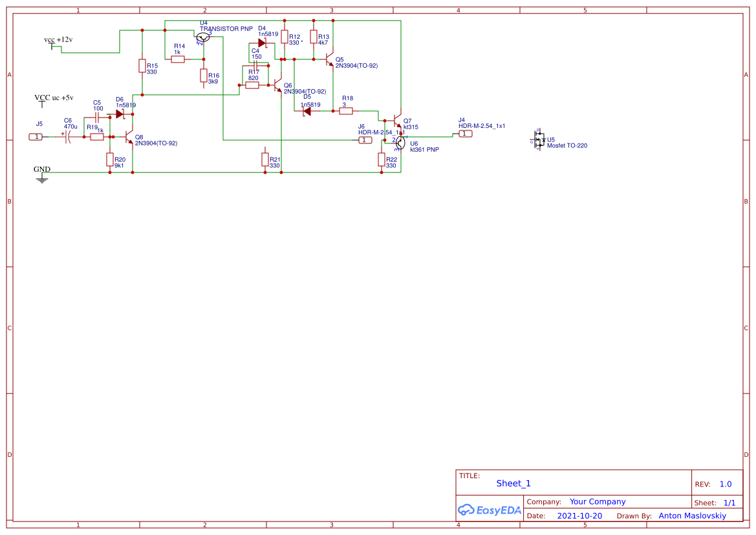Select the vcc +12v power label
Viewport: 756px width, 535px height.
[58, 39]
